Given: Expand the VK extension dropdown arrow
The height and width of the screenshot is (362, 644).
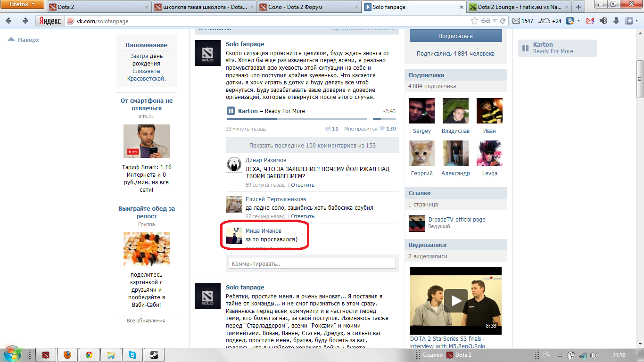Looking at the screenshot, I should point(578,21).
